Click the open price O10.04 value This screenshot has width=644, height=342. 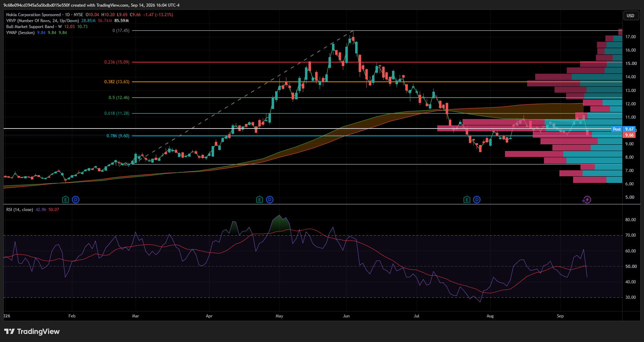[x=93, y=15]
